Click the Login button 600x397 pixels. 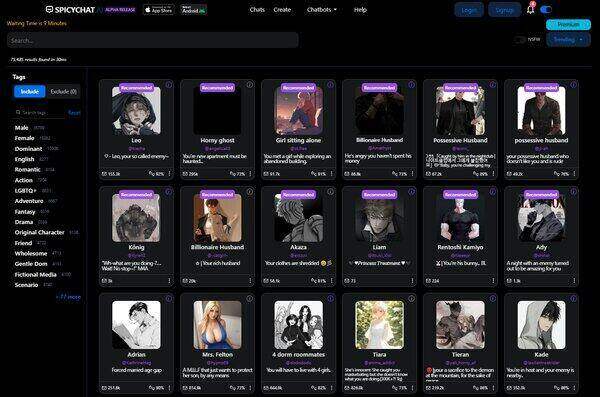[469, 10]
